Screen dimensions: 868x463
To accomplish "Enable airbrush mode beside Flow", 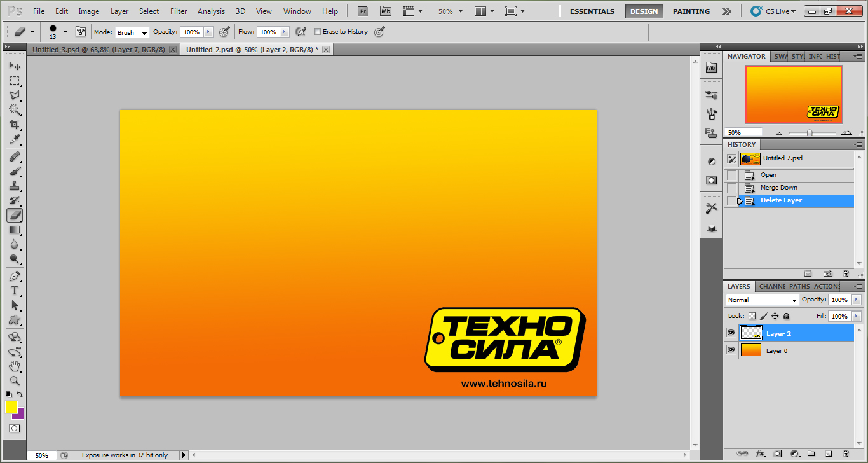I will tap(301, 31).
